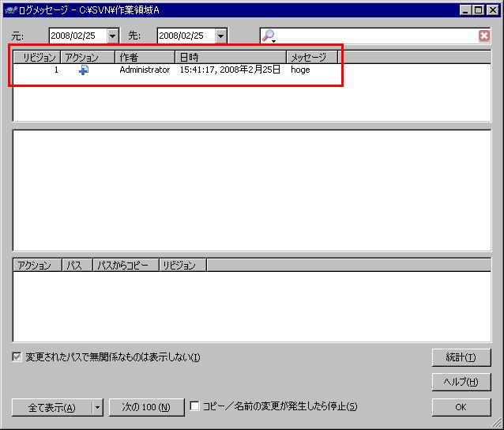
Task: Select the Administrator author cell
Action: pos(145,70)
